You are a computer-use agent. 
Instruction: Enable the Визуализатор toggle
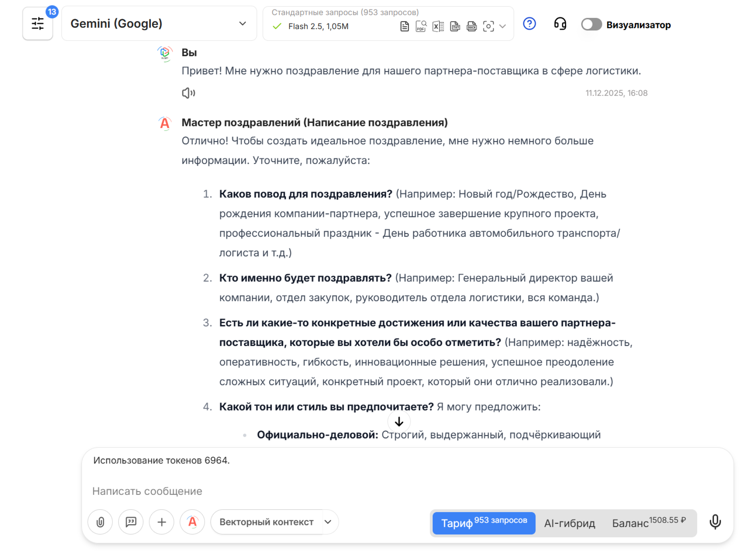(x=591, y=24)
